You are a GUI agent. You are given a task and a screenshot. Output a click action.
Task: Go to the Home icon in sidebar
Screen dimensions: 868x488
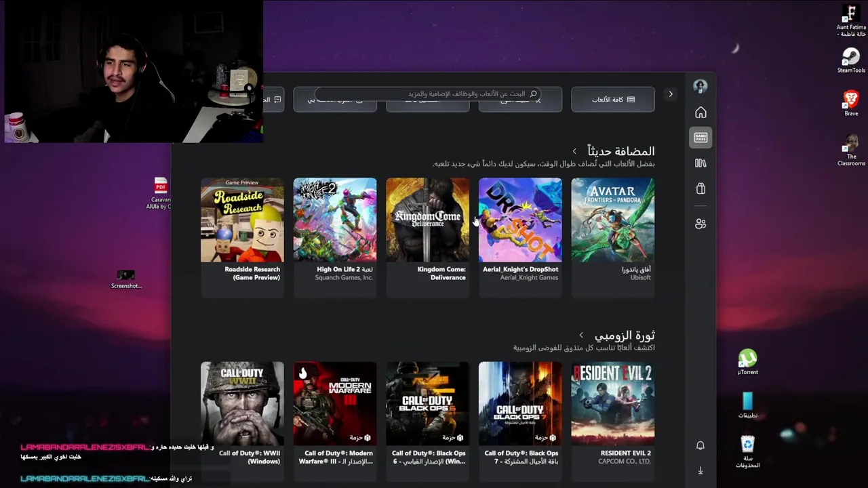pos(701,113)
